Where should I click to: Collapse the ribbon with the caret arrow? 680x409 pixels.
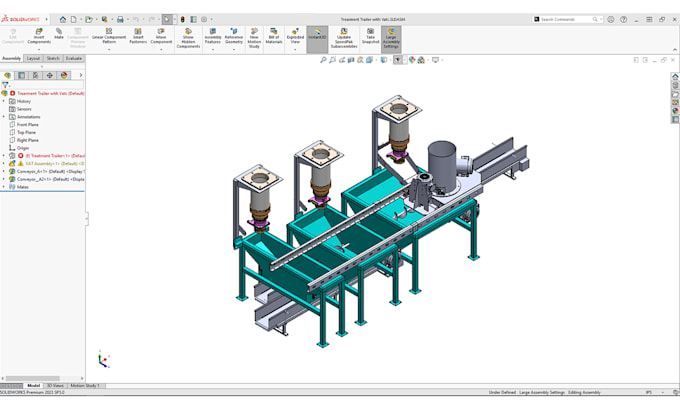click(675, 49)
